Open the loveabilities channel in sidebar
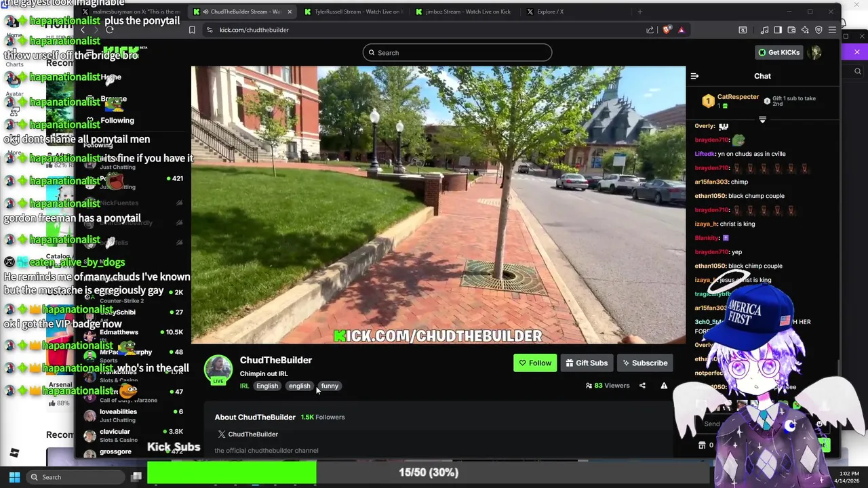This screenshot has height=488, width=868. coord(134,415)
